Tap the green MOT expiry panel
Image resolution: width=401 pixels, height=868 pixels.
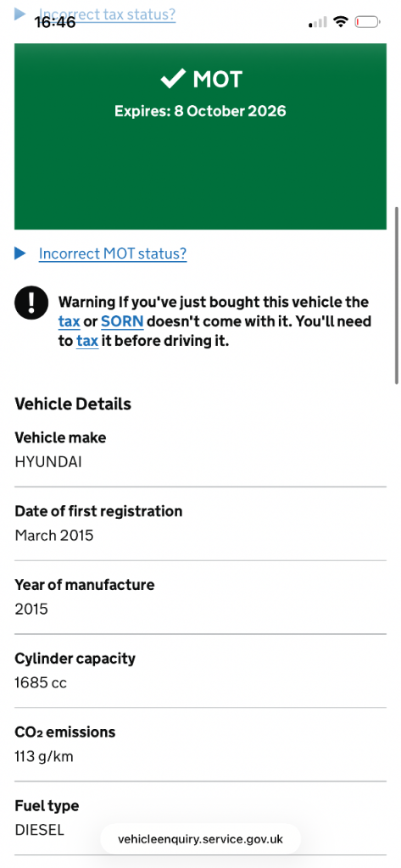click(x=200, y=136)
